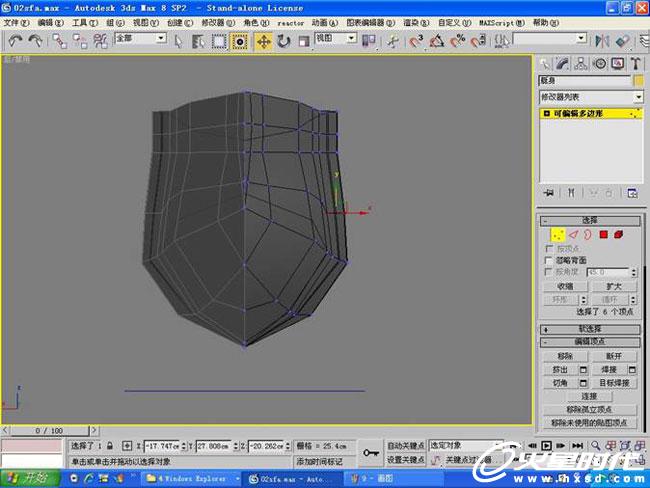Select Polygon sub-object level icon

coord(604,235)
